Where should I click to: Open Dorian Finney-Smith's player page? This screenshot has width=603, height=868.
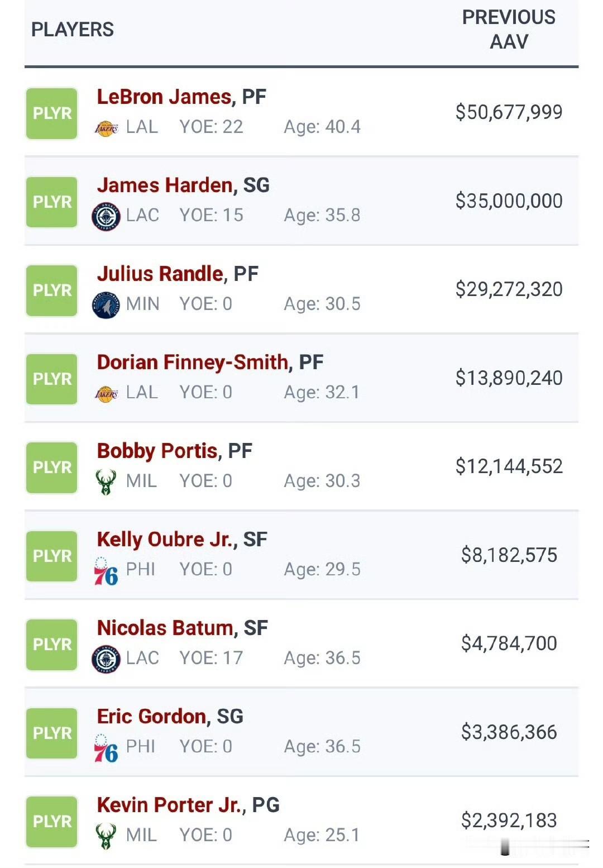193,362
